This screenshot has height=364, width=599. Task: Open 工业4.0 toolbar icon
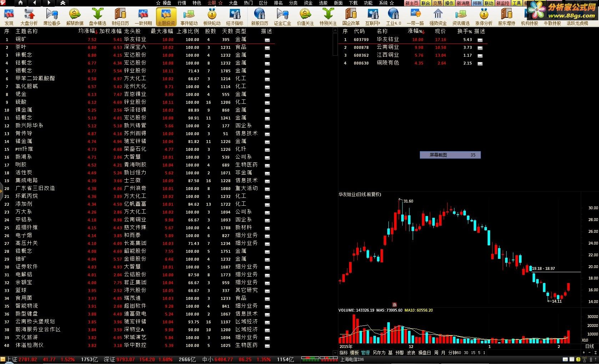tap(393, 17)
